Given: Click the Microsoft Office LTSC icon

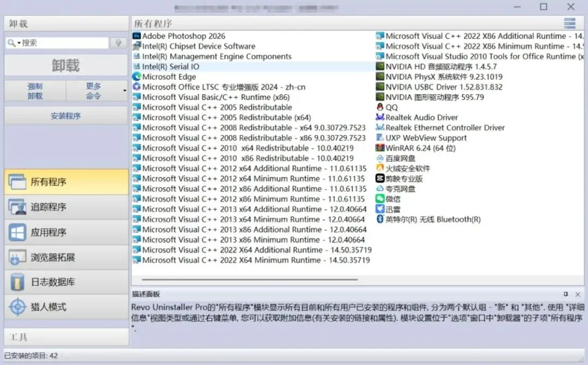Looking at the screenshot, I should (137, 86).
